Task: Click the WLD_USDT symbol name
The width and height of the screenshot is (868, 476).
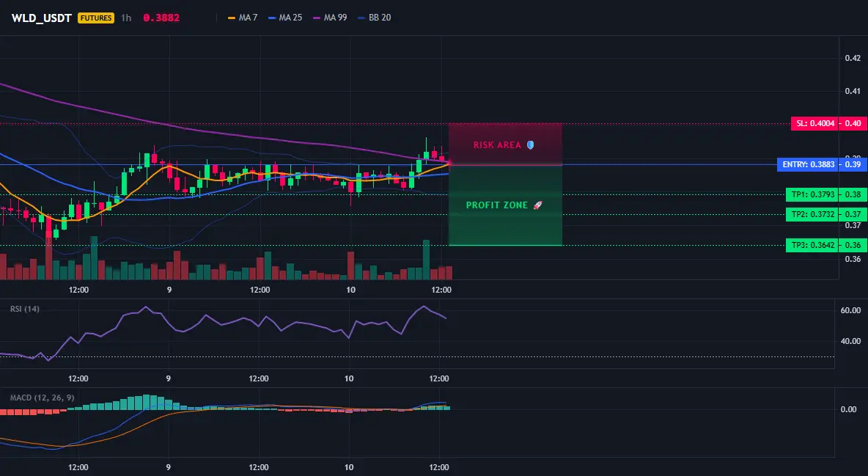Action: tap(42, 18)
